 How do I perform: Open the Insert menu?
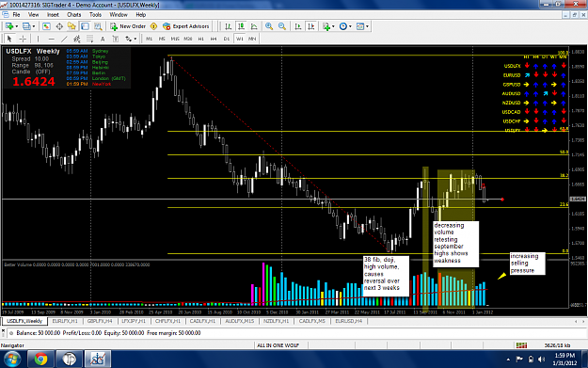pos(53,15)
